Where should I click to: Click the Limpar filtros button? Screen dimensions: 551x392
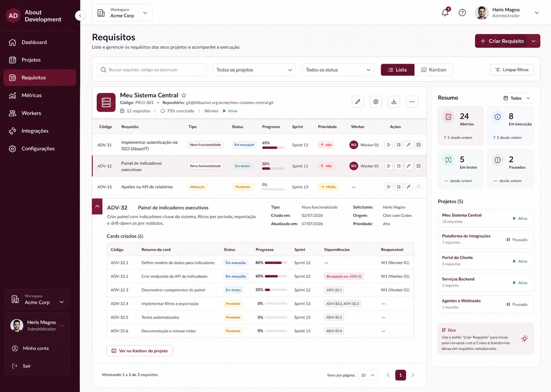(512, 70)
